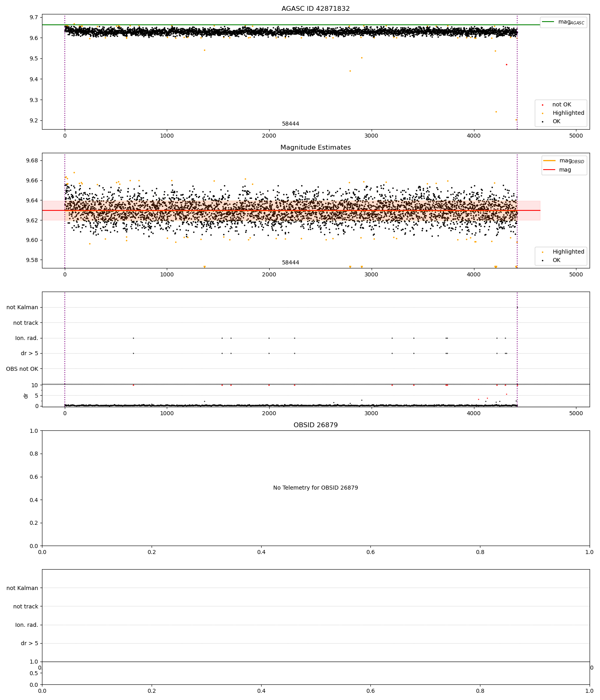Image resolution: width=600 pixels, height=700 pixels.
Task: Click the 10 tick label on dr axis
Action: (35, 385)
